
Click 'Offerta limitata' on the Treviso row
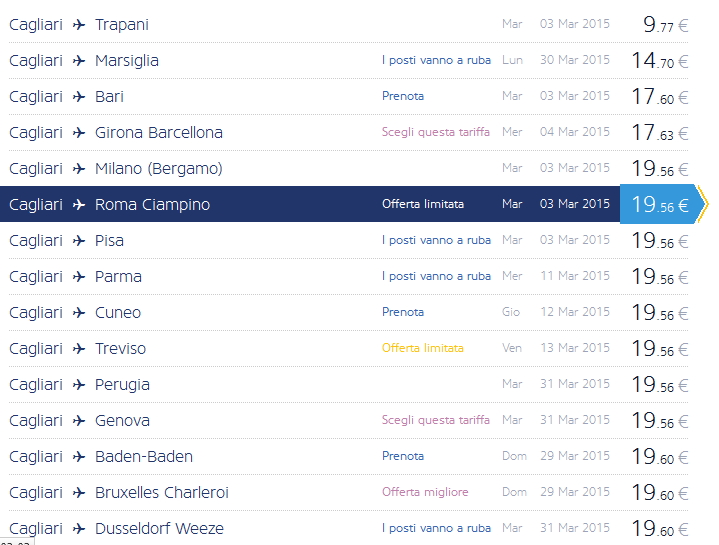[x=422, y=348]
